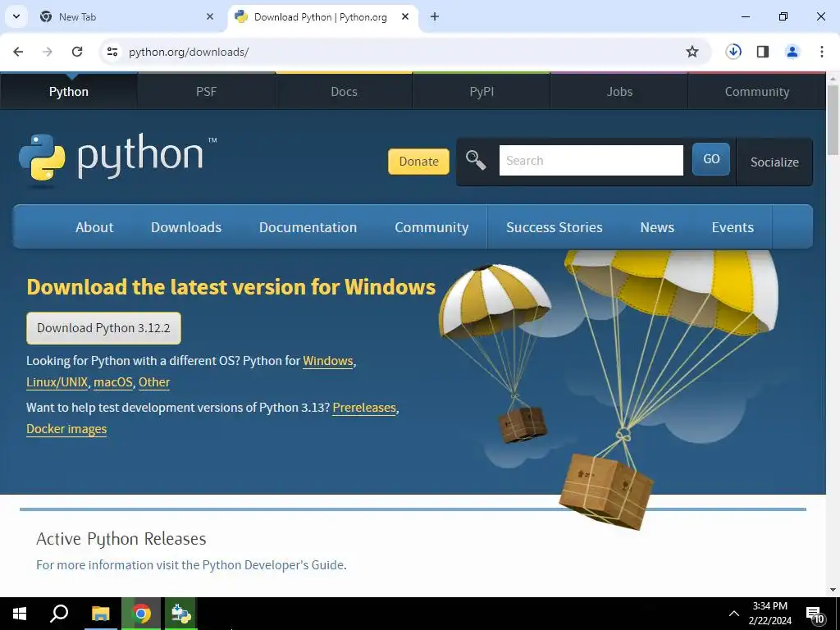Show hidden system tray icons
840x630 pixels.
tap(734, 614)
